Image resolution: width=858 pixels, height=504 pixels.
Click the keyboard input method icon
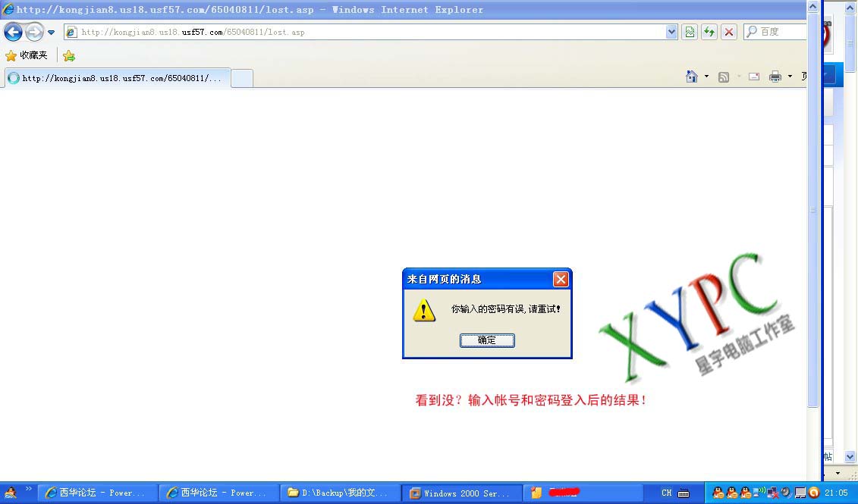tap(684, 493)
